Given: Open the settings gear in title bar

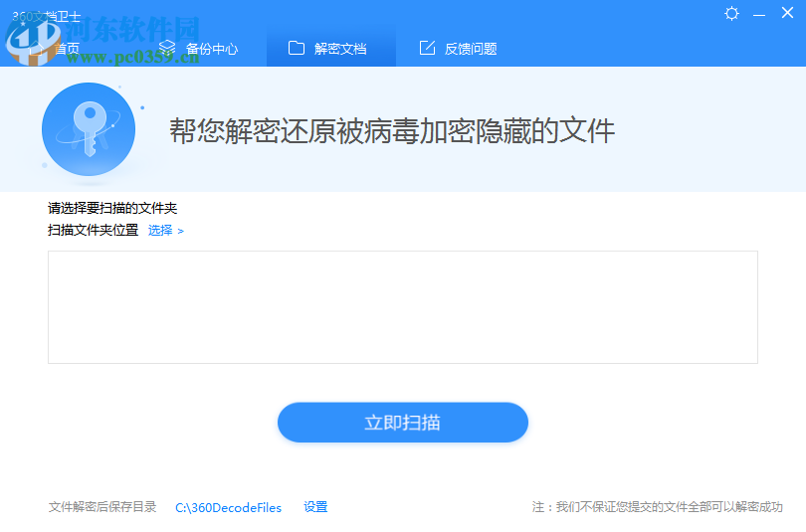Looking at the screenshot, I should coord(731,13).
